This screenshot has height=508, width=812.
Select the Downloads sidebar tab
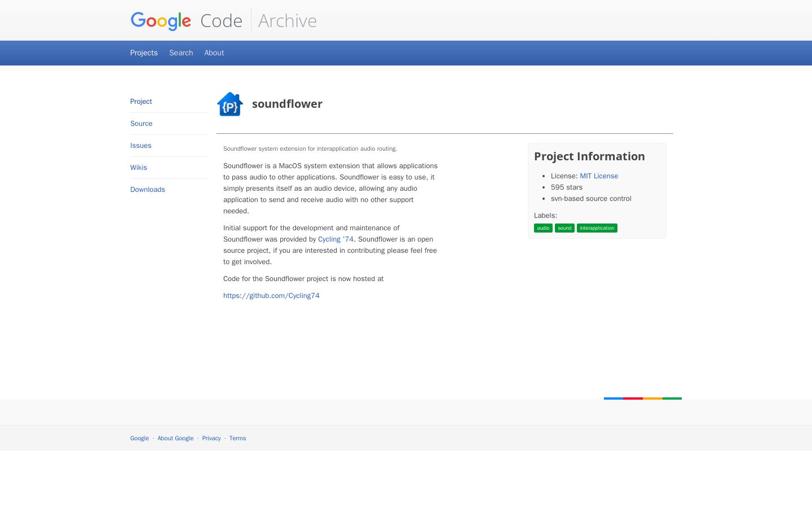148,190
